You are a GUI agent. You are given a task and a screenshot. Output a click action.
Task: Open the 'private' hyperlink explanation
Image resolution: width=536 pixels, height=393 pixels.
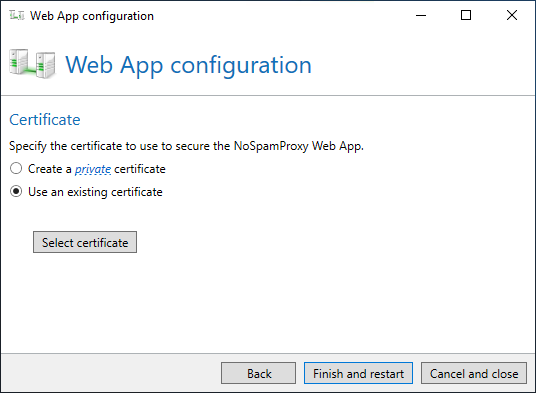(x=93, y=169)
